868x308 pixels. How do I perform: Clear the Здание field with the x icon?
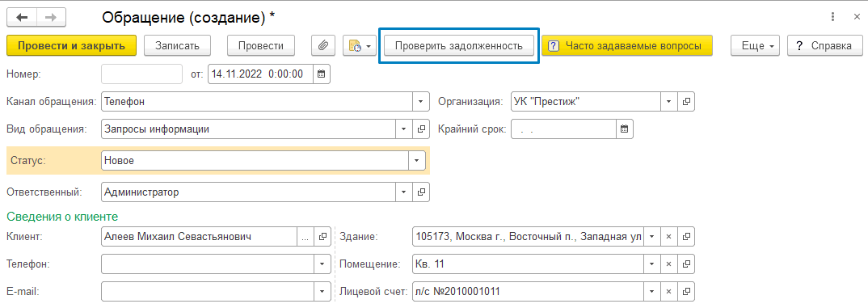click(x=668, y=237)
